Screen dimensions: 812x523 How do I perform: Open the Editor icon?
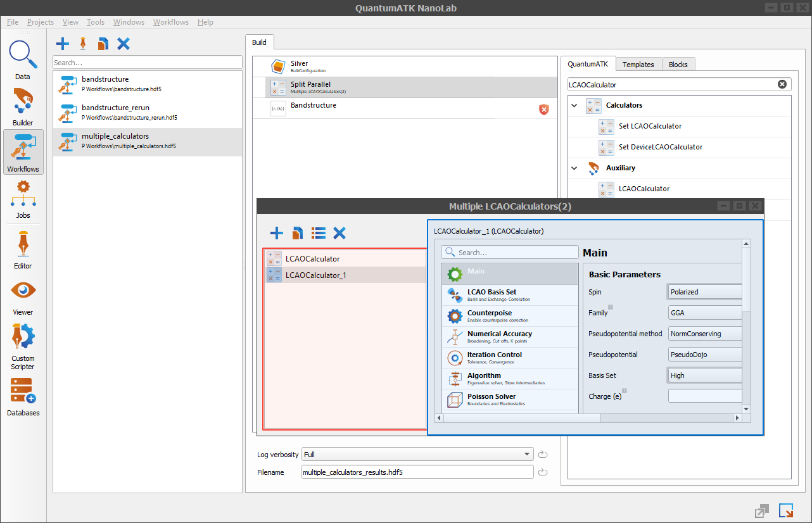23,249
